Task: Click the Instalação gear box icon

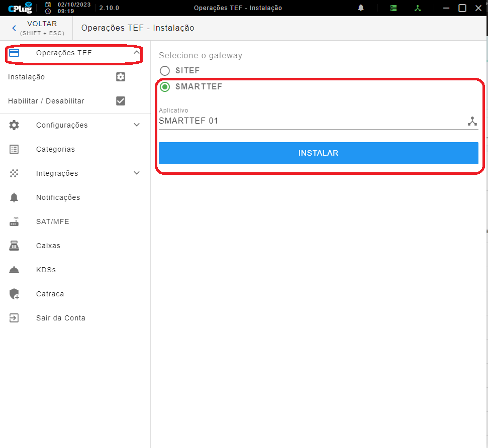Action: point(121,77)
